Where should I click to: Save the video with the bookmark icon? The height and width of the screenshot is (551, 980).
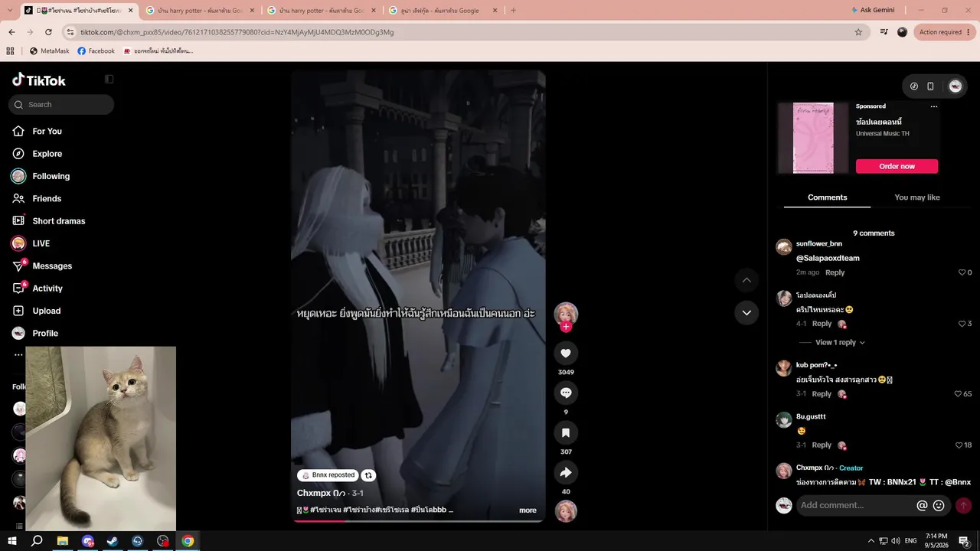point(566,433)
